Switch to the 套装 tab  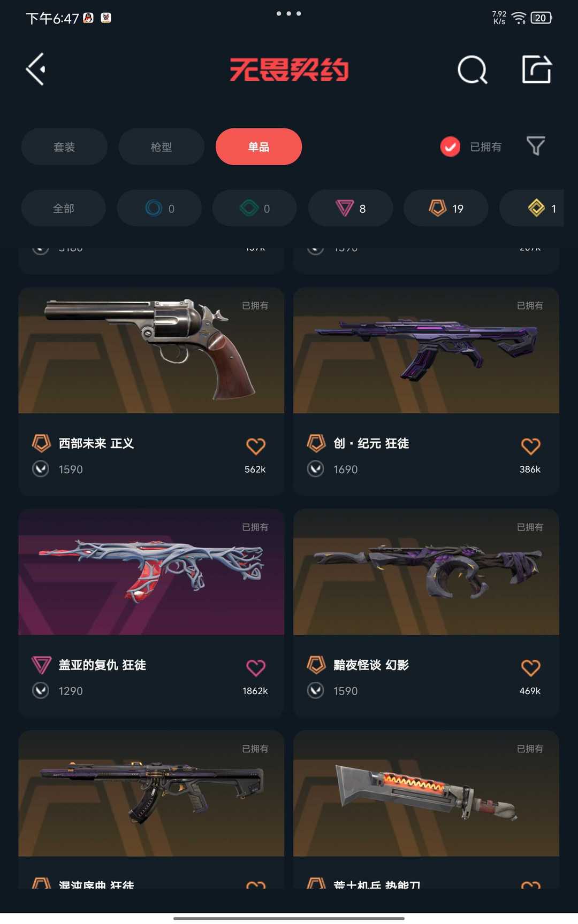point(64,147)
